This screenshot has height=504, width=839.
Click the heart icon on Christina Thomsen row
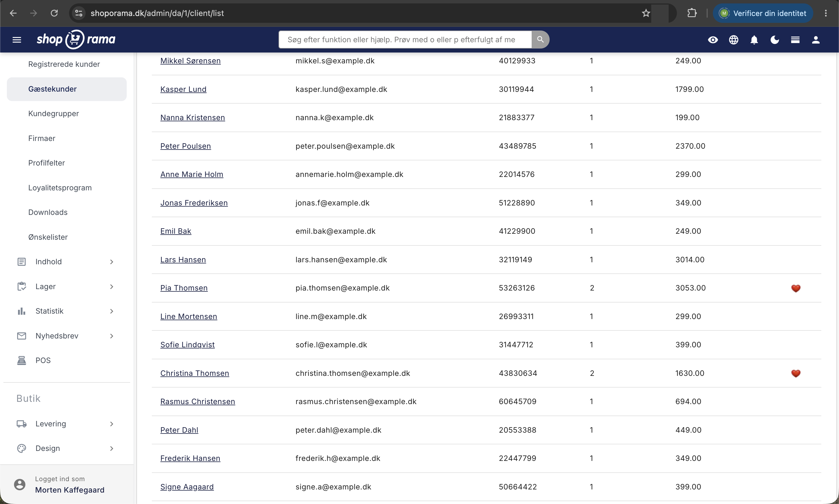tap(796, 374)
